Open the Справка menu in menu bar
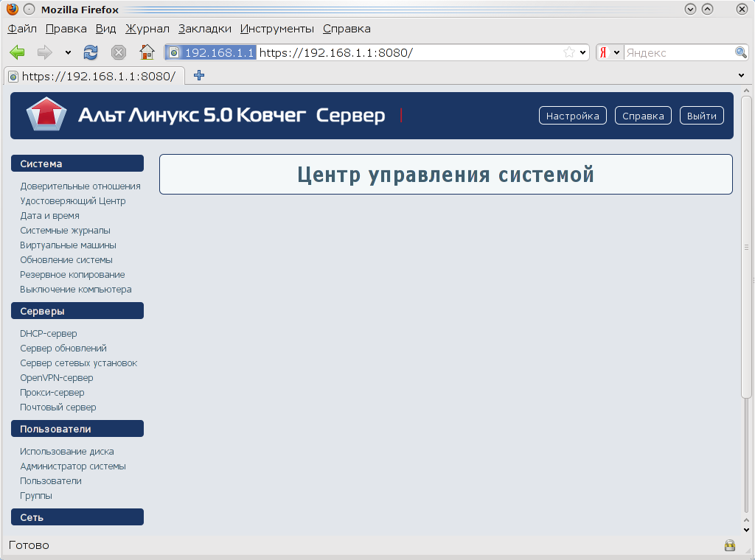This screenshot has width=755, height=560. click(x=347, y=29)
